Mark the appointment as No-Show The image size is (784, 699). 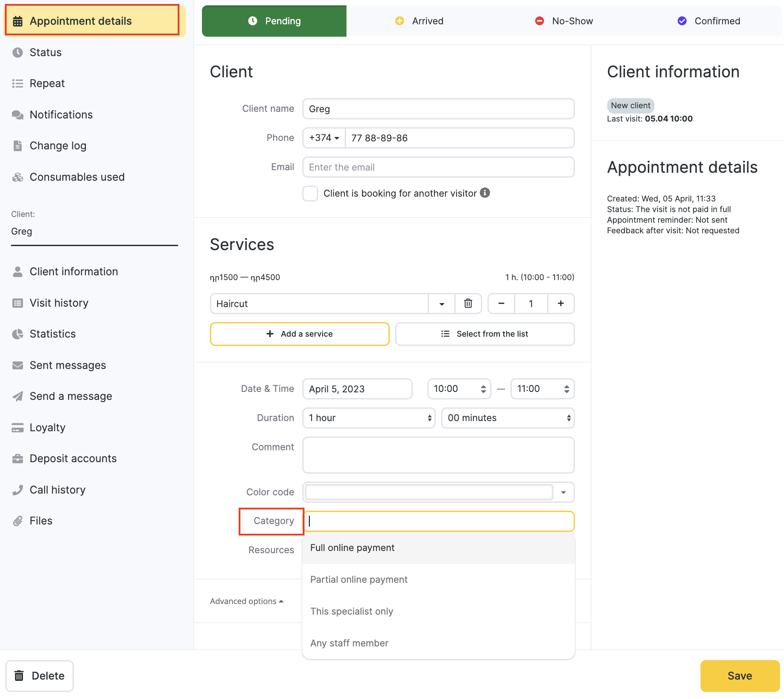pyautogui.click(x=564, y=21)
